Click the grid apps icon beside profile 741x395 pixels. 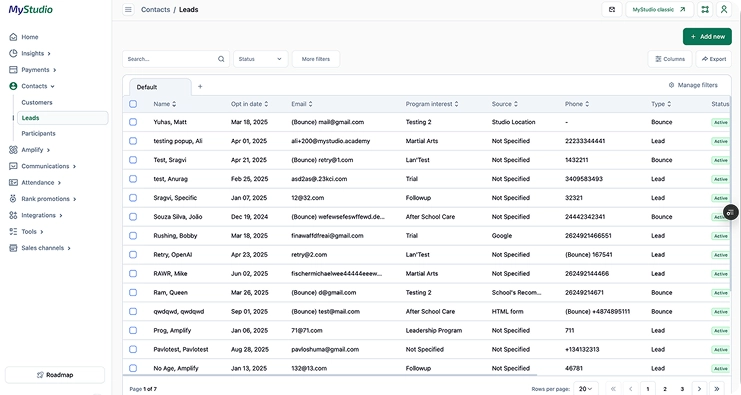(x=705, y=9)
